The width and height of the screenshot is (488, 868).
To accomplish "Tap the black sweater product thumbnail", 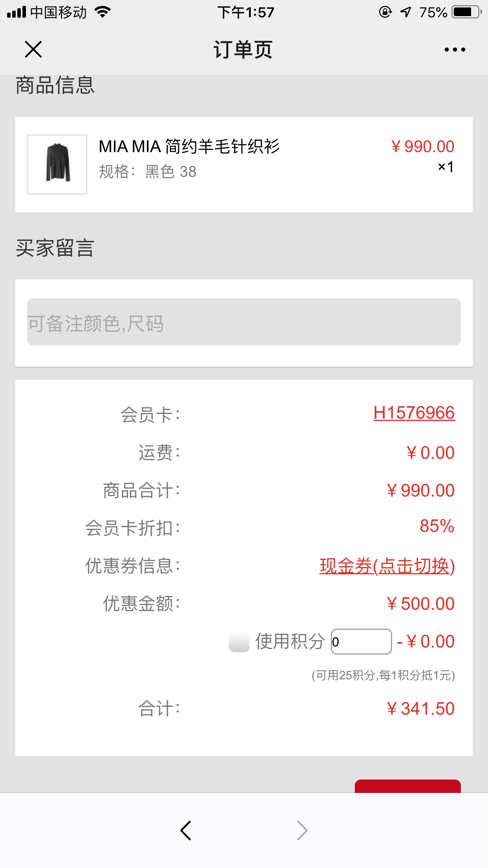I will [57, 164].
